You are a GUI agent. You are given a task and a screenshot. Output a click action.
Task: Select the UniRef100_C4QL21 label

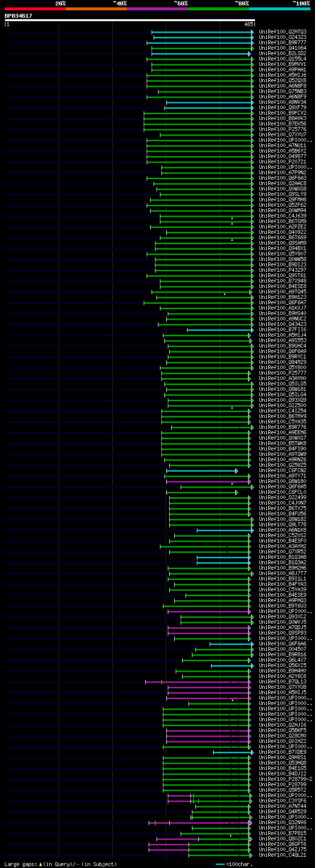tap(283, 855)
